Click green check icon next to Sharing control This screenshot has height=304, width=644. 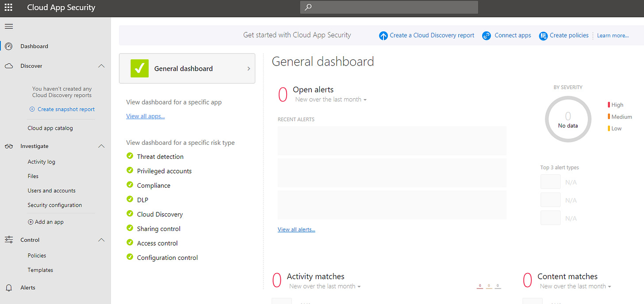130,228
